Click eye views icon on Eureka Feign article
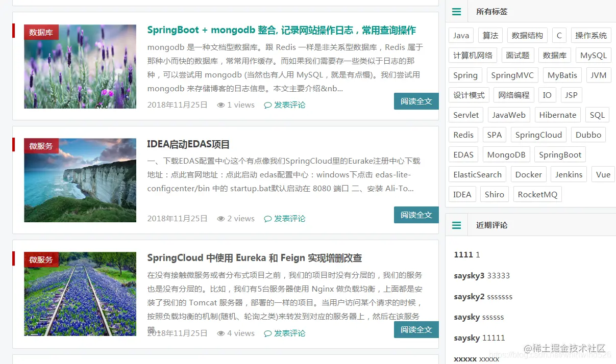This screenshot has width=616, height=364. tap(221, 333)
